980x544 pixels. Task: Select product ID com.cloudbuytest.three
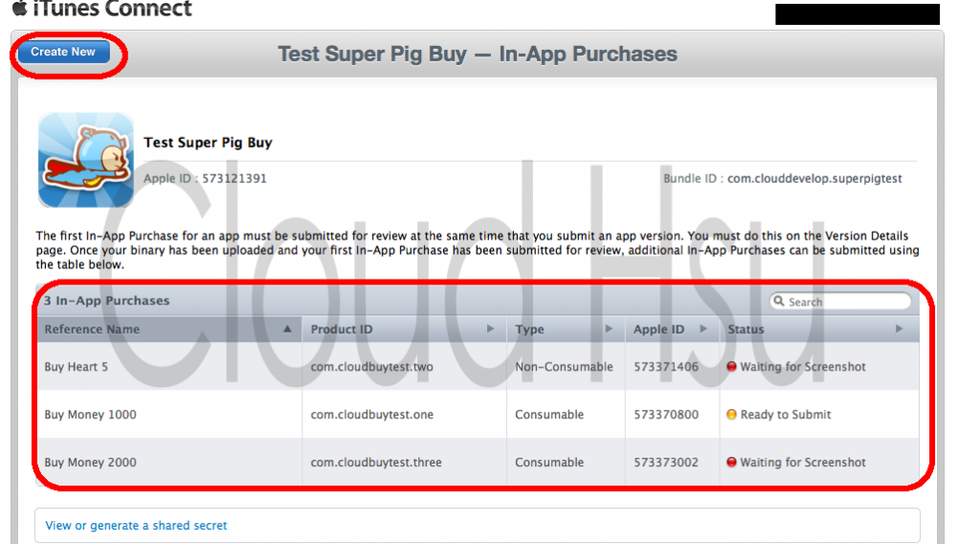click(376, 463)
